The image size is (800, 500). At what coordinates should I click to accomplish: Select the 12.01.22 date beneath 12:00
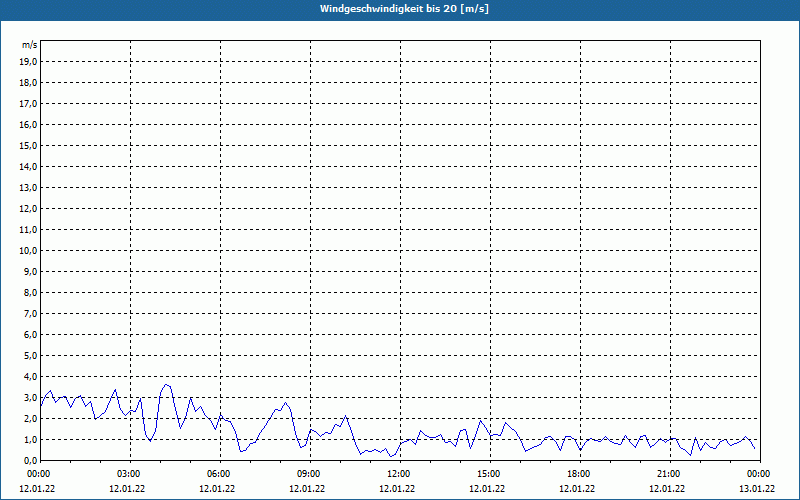click(397, 489)
